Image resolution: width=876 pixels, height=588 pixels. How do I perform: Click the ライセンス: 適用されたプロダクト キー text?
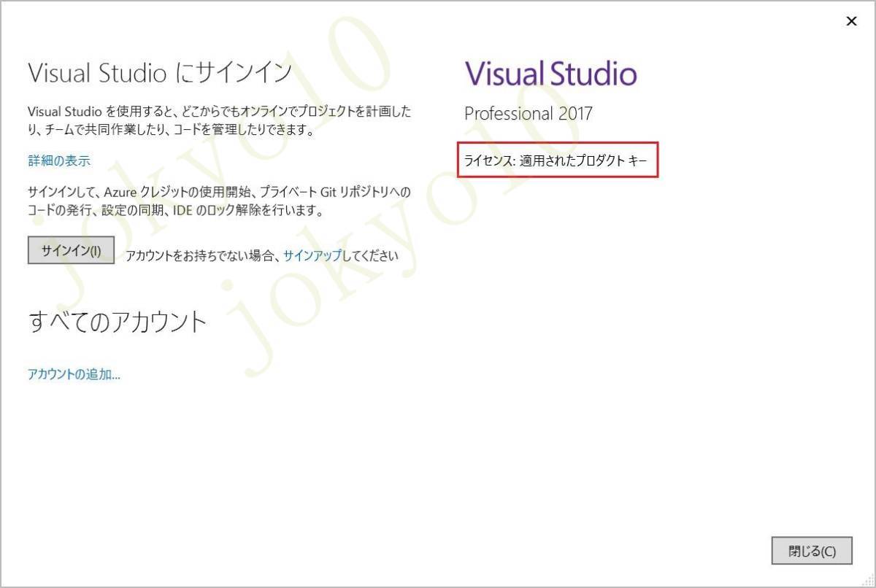tap(556, 161)
